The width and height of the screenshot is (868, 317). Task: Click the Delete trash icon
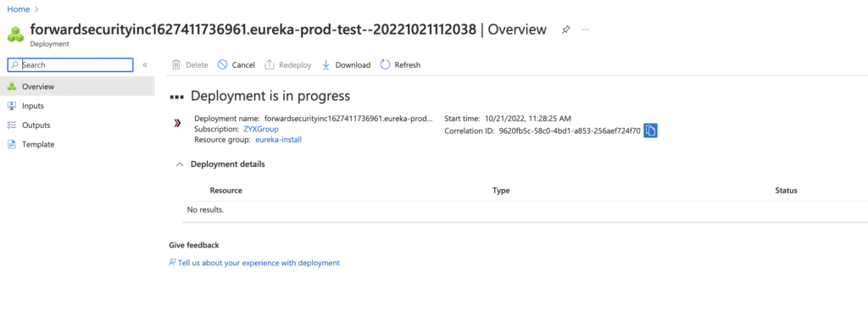click(176, 64)
